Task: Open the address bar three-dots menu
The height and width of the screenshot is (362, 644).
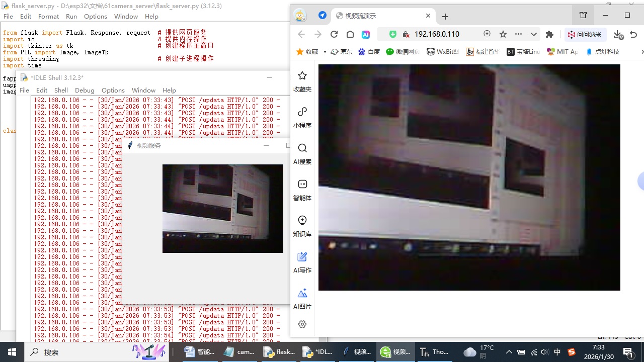Action: pyautogui.click(x=519, y=34)
